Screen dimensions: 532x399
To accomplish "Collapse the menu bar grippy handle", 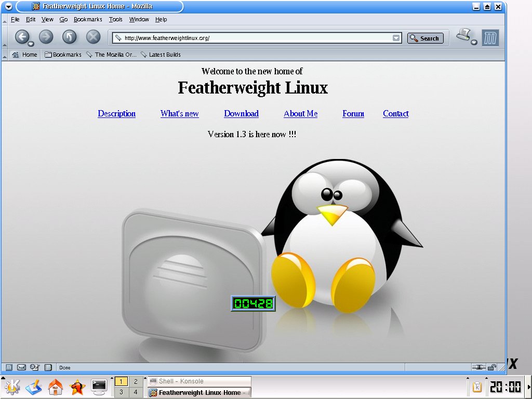I will click(x=4, y=20).
